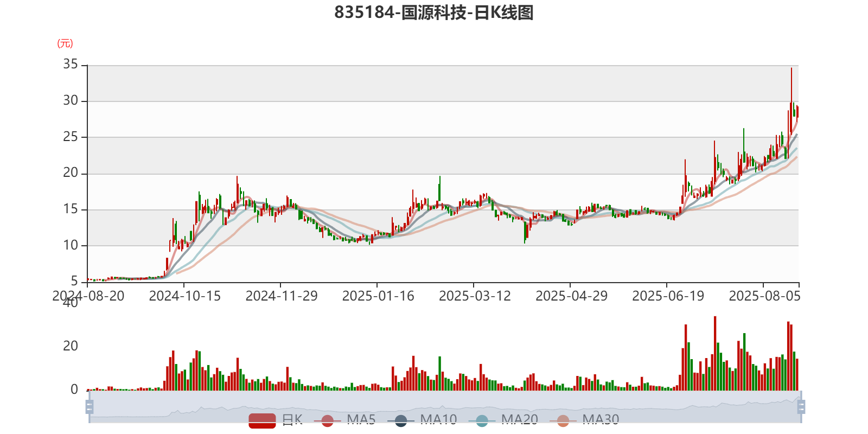
Task: Click the left data zoom slider handle
Action: (x=90, y=406)
